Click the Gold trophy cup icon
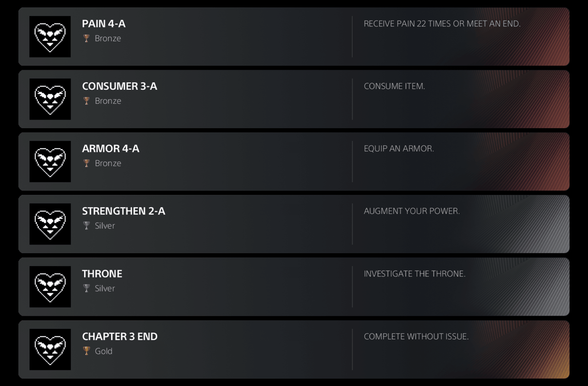Viewport: 588px width, 386px height. pos(86,351)
